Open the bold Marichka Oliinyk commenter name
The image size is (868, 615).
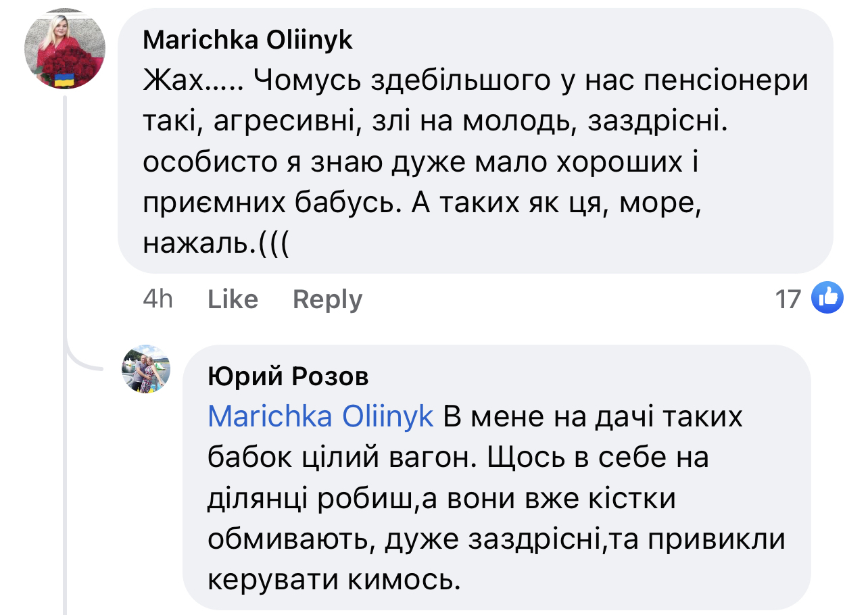(x=247, y=41)
